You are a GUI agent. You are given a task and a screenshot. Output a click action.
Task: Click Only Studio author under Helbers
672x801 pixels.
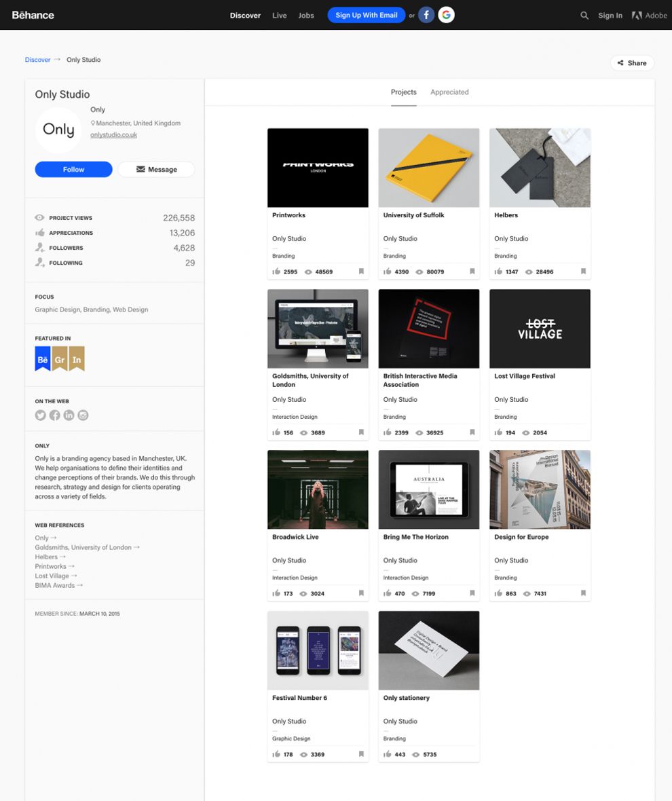pos(511,238)
